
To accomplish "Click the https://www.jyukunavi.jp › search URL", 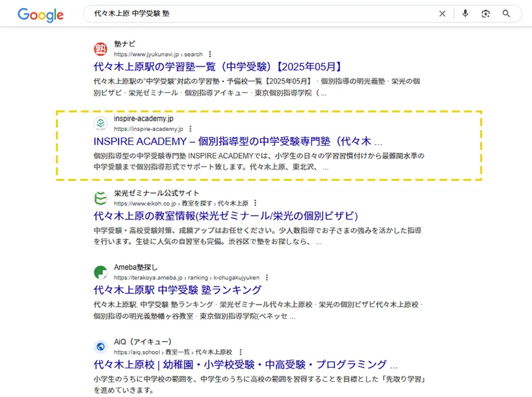I will (x=158, y=55).
